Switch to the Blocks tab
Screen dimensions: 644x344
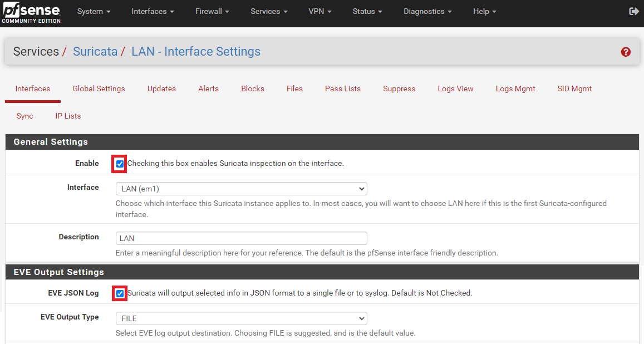253,89
